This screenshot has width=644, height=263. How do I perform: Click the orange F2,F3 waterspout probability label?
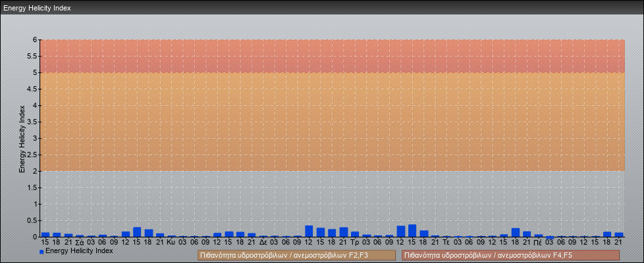click(296, 255)
